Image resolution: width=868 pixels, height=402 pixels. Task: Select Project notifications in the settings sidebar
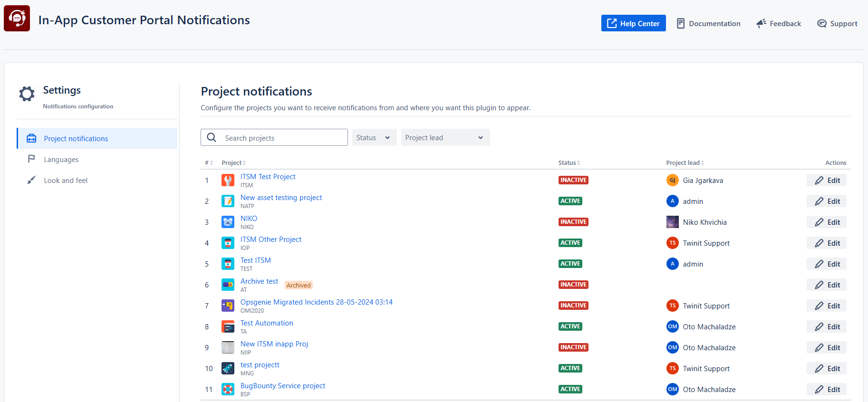97,138
